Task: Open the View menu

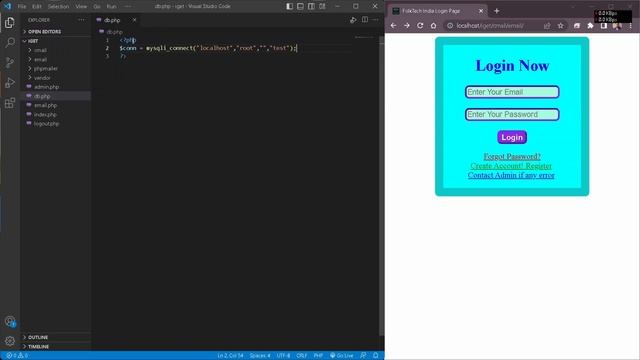Action: (x=81, y=7)
